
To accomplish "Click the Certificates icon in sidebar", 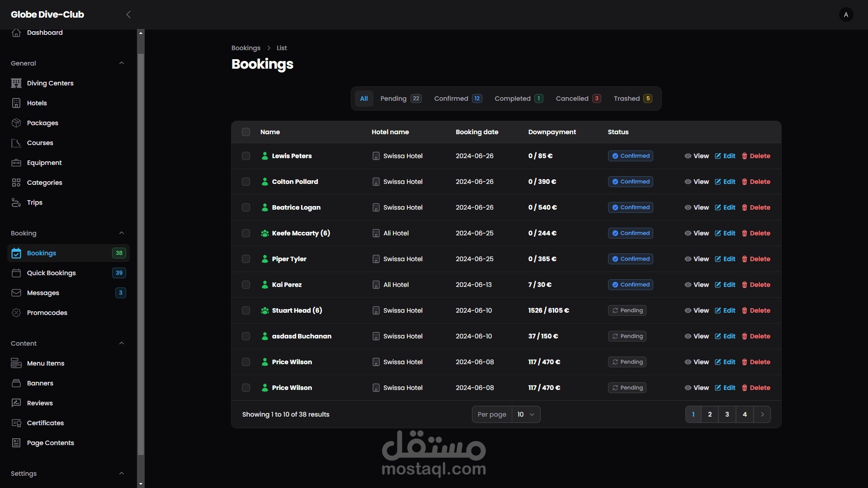I will click(16, 423).
